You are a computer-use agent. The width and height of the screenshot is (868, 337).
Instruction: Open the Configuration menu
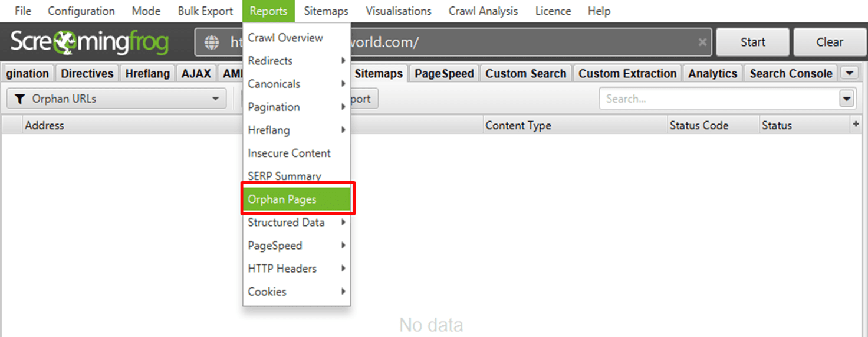click(x=81, y=11)
